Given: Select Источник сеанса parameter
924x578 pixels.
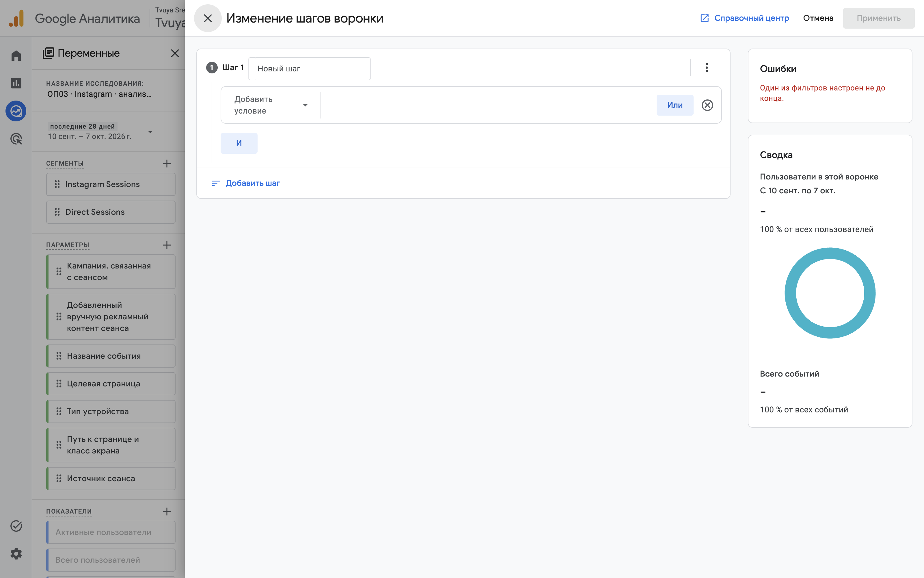Looking at the screenshot, I should click(x=111, y=479).
